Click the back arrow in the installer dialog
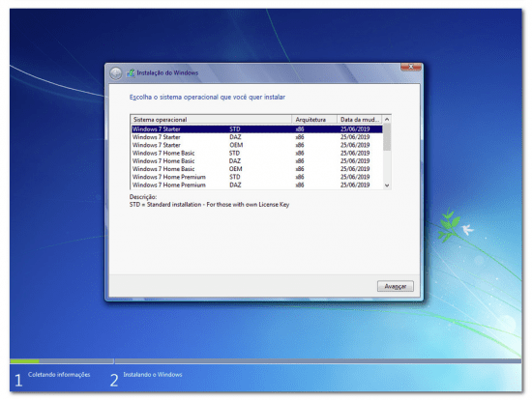 click(x=116, y=73)
